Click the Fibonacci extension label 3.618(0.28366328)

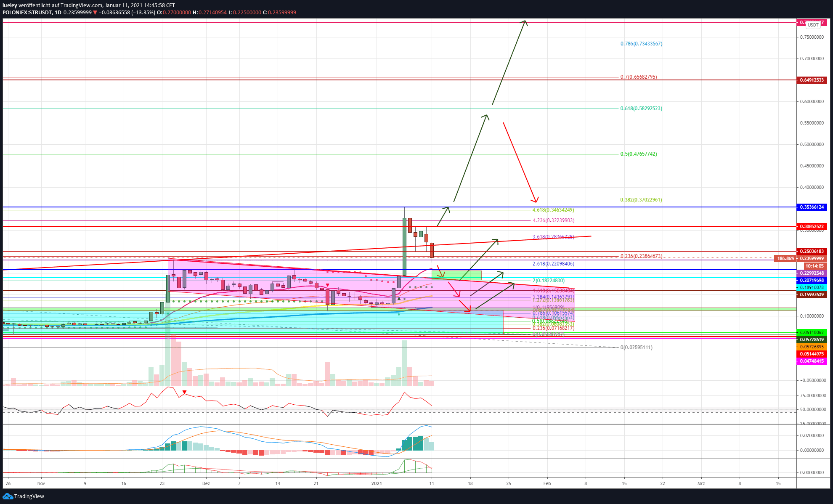tap(553, 237)
